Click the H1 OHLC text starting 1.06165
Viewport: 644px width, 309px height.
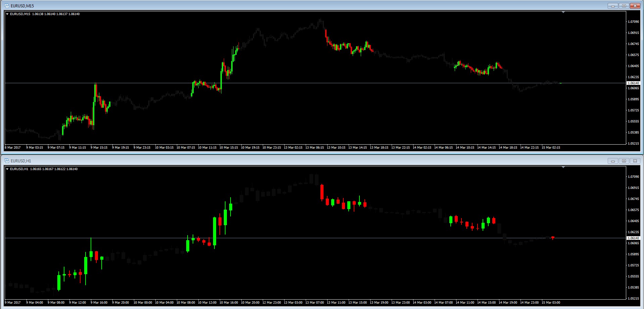pyautogui.click(x=54, y=169)
